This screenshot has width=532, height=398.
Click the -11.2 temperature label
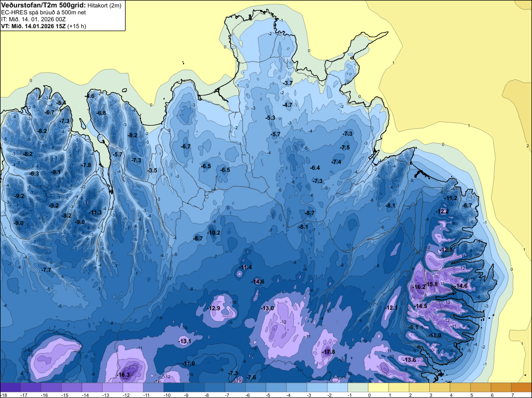click(x=451, y=198)
